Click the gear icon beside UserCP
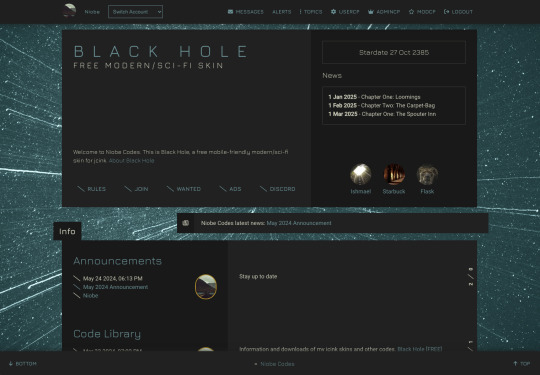The height and width of the screenshot is (375, 540). pos(333,12)
